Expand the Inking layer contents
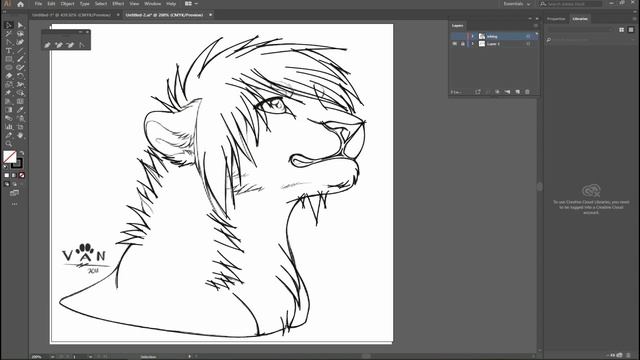The width and height of the screenshot is (640, 360). click(473, 36)
